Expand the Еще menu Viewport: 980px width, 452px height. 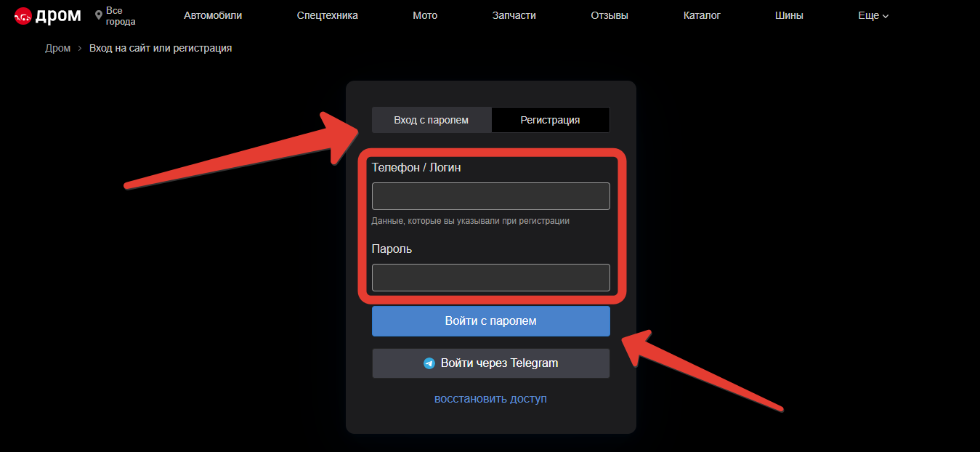872,15
